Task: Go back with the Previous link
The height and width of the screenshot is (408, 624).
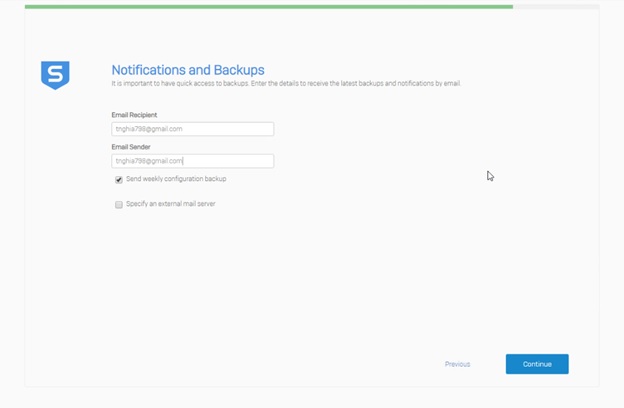Action: 457,364
